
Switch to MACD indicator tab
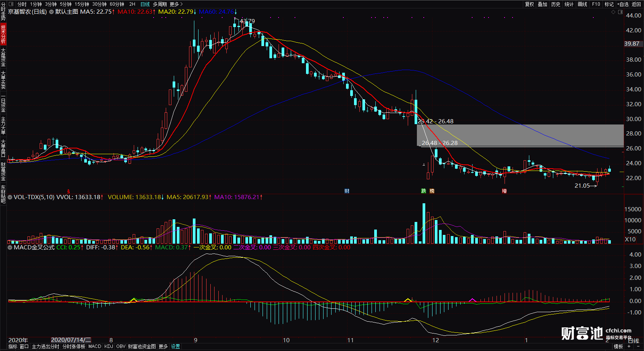(95, 346)
